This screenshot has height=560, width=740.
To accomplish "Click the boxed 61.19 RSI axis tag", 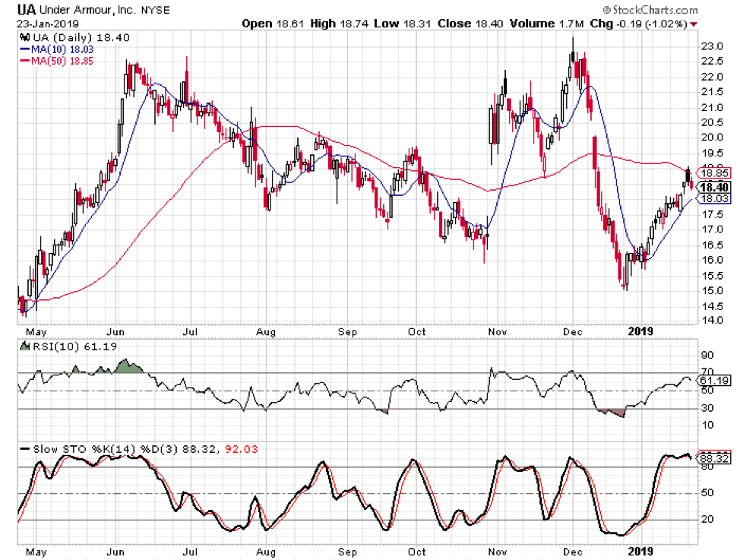I will [x=714, y=381].
